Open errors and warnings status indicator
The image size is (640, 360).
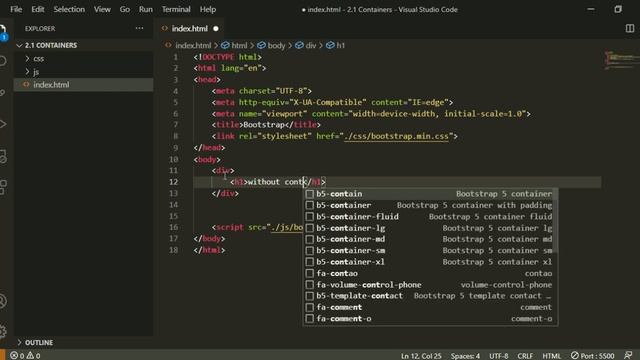coord(25,356)
